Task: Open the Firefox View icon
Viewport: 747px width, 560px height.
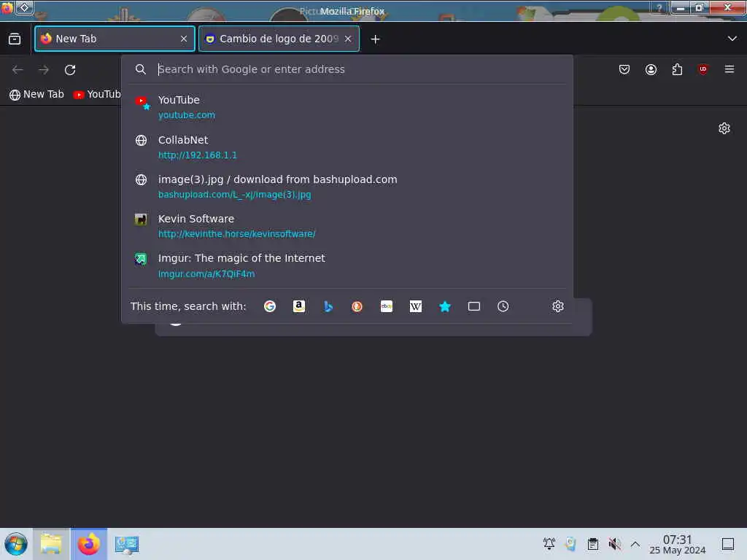Action: (x=15, y=39)
